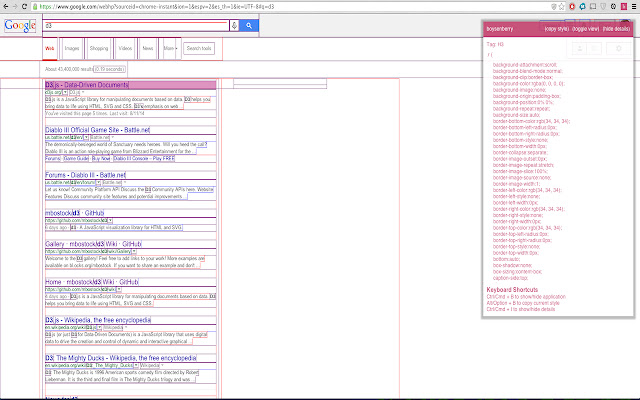Click Diablo III Console – Play FREE sitelink

(x=144, y=158)
